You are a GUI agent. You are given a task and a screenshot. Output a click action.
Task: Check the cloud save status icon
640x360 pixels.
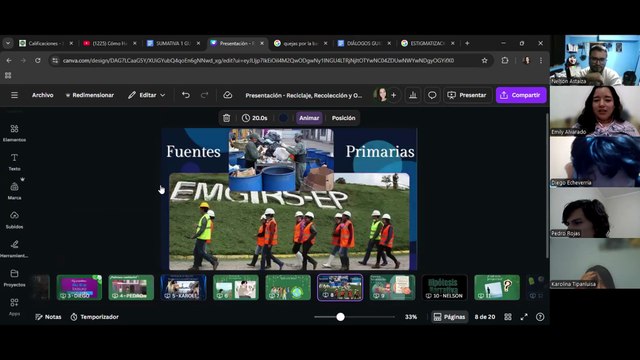[x=227, y=95]
